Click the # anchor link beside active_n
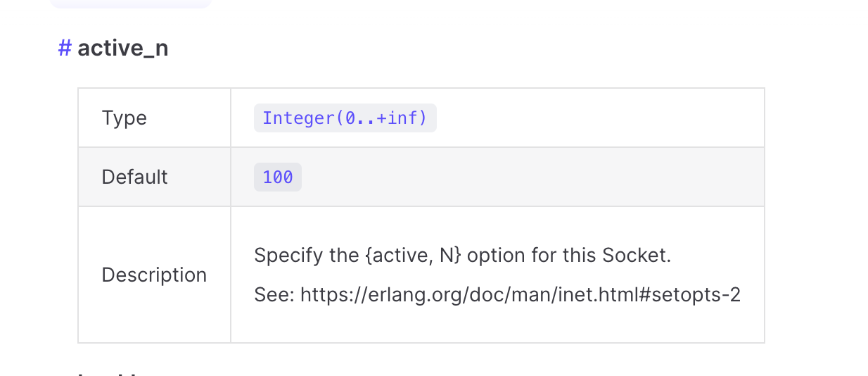This screenshot has height=376, width=868. pyautogui.click(x=65, y=49)
